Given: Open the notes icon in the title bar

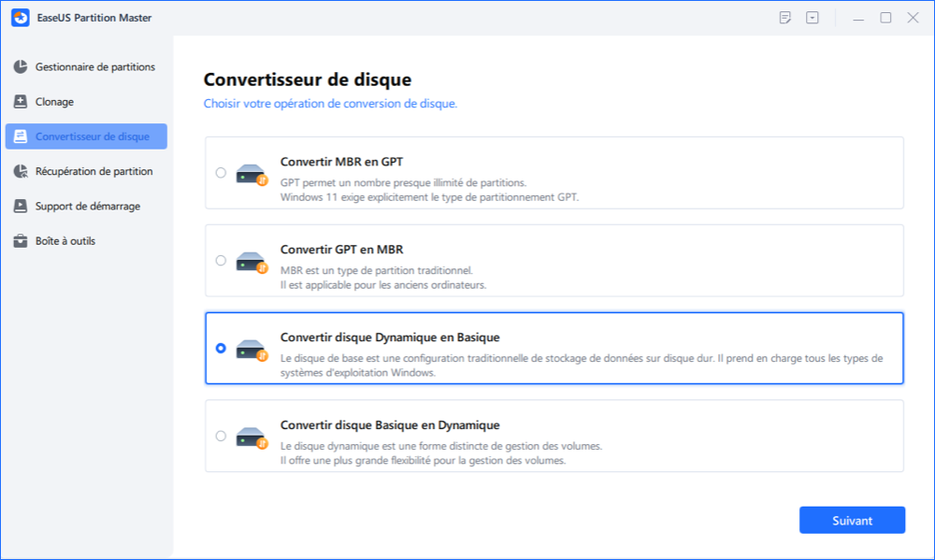Looking at the screenshot, I should [x=784, y=18].
